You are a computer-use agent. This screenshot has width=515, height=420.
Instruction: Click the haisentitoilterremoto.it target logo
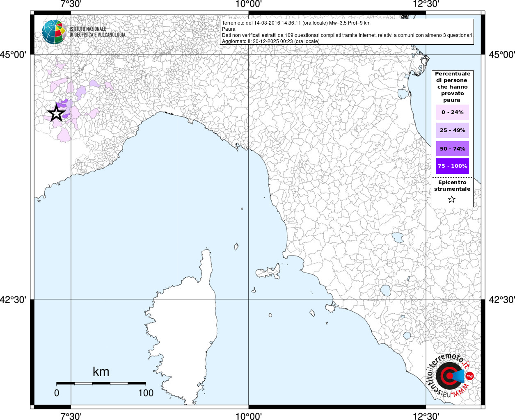coord(451,375)
